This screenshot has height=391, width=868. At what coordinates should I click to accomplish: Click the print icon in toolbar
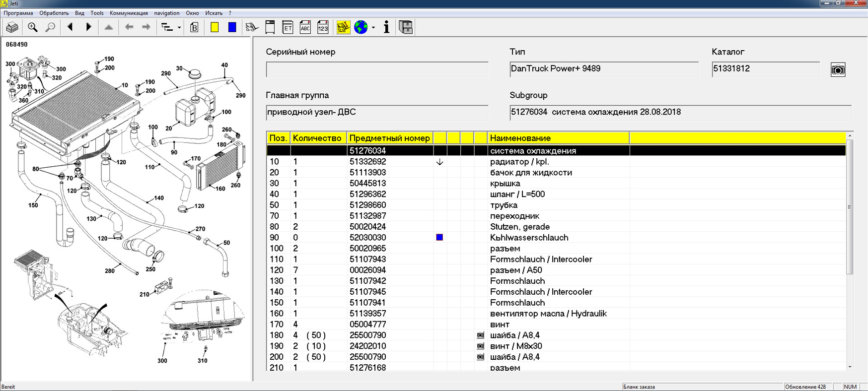pos(12,27)
